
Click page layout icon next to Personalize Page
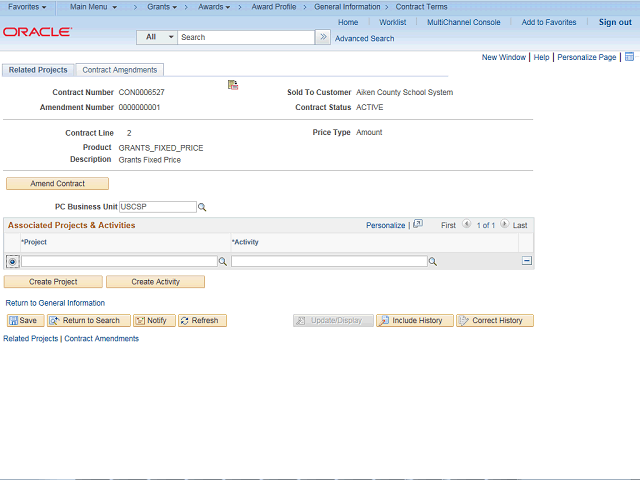coord(629,57)
